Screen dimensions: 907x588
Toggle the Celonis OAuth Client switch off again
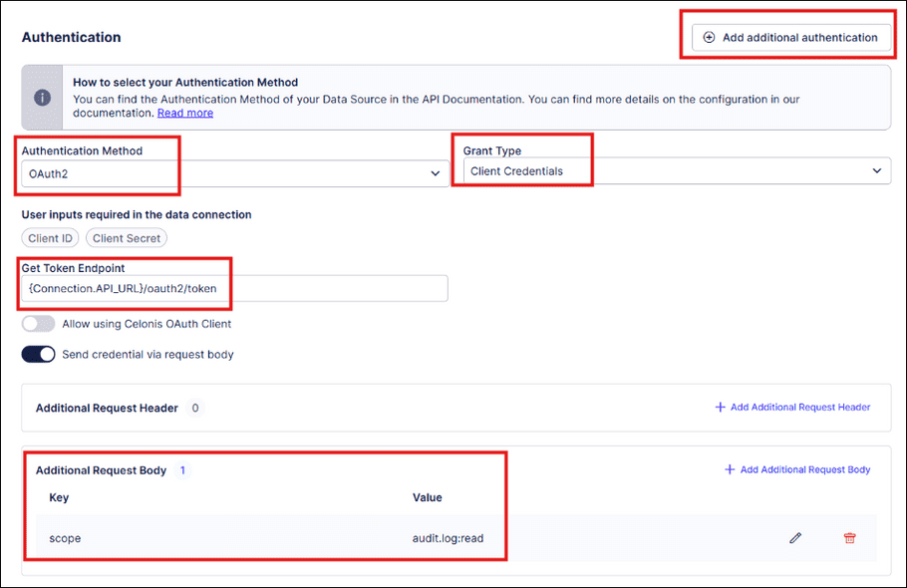[x=38, y=323]
